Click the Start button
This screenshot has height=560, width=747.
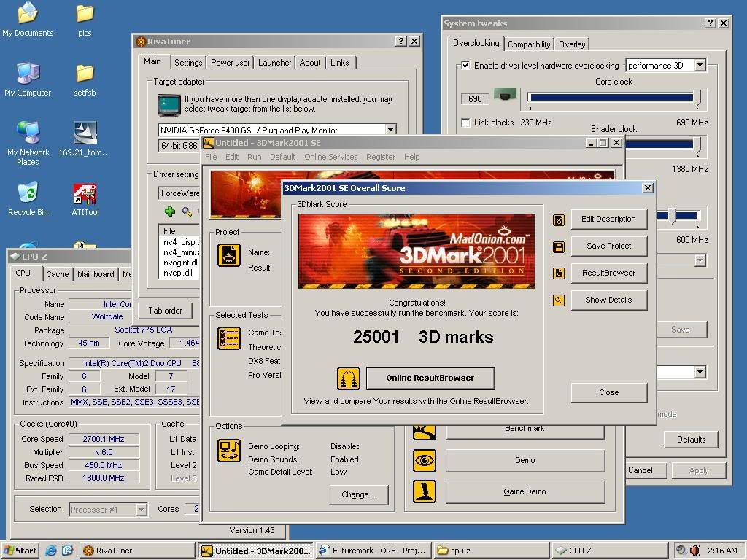coord(20,551)
